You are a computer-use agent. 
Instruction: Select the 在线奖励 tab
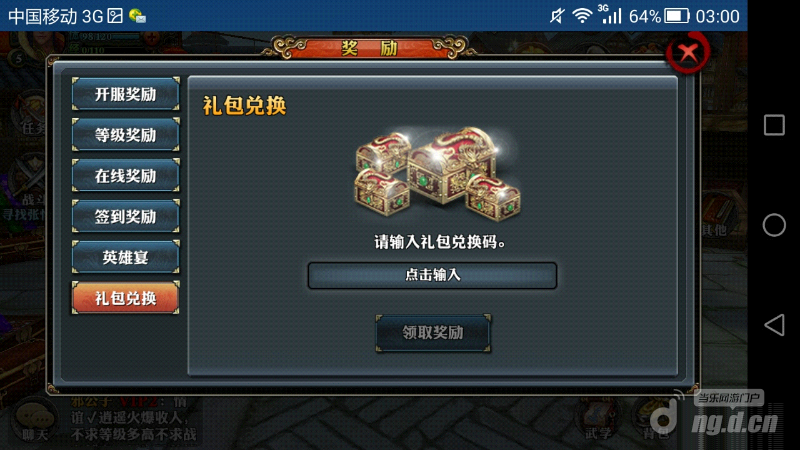tap(126, 176)
